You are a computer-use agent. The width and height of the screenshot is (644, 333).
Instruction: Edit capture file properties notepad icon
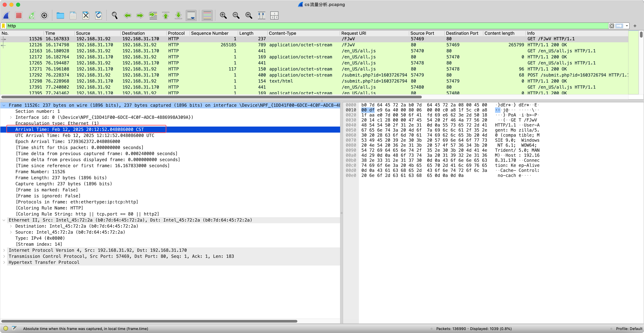[14, 328]
